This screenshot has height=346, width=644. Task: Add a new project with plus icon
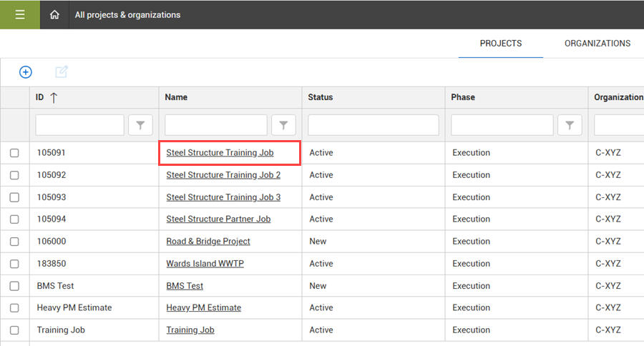[26, 72]
